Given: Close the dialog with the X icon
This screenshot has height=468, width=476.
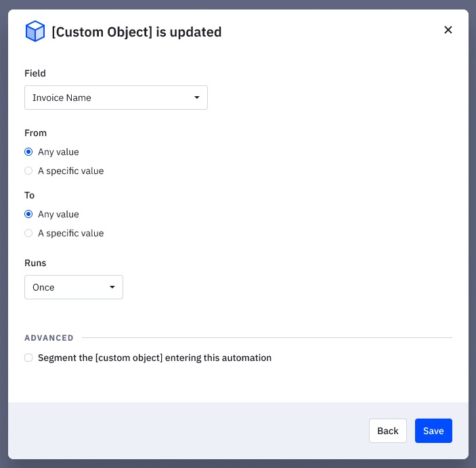Looking at the screenshot, I should point(448,30).
